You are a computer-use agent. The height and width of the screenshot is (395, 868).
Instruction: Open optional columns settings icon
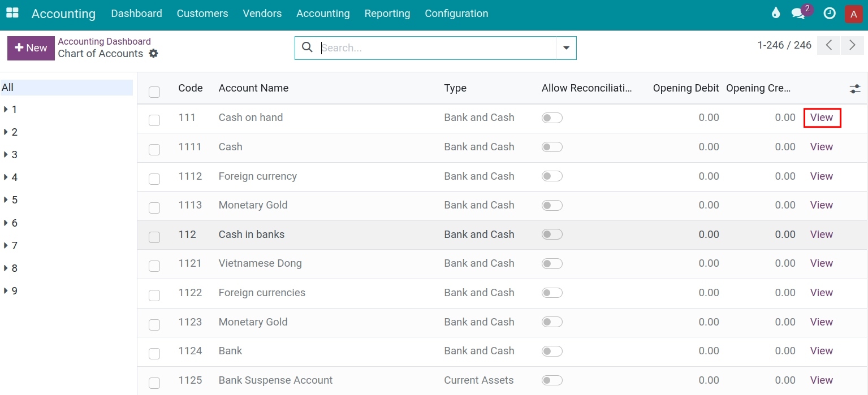tap(854, 89)
